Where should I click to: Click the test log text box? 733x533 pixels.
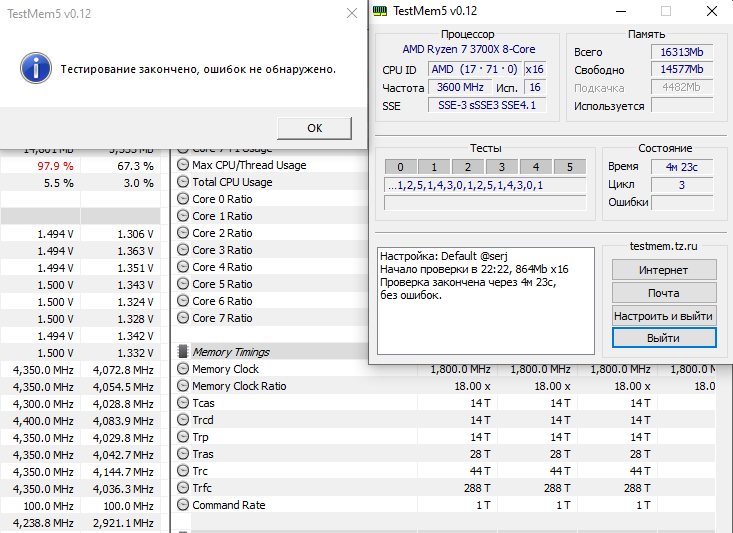coord(486,301)
